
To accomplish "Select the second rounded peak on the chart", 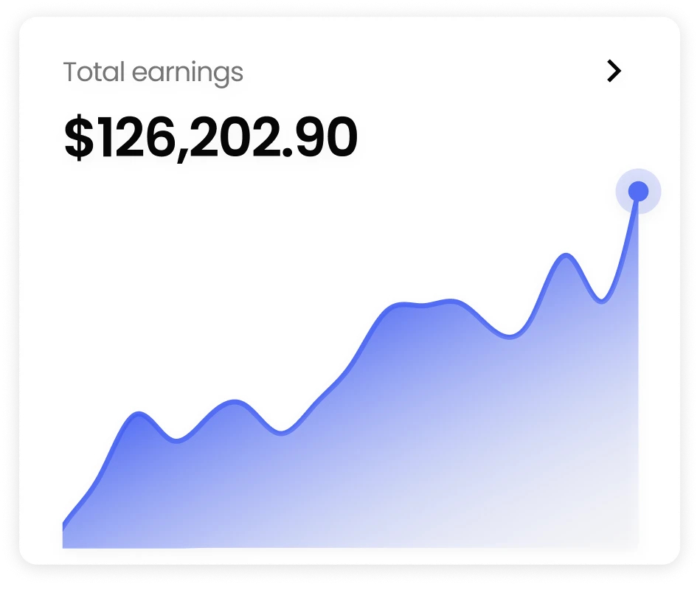I will (235, 402).
